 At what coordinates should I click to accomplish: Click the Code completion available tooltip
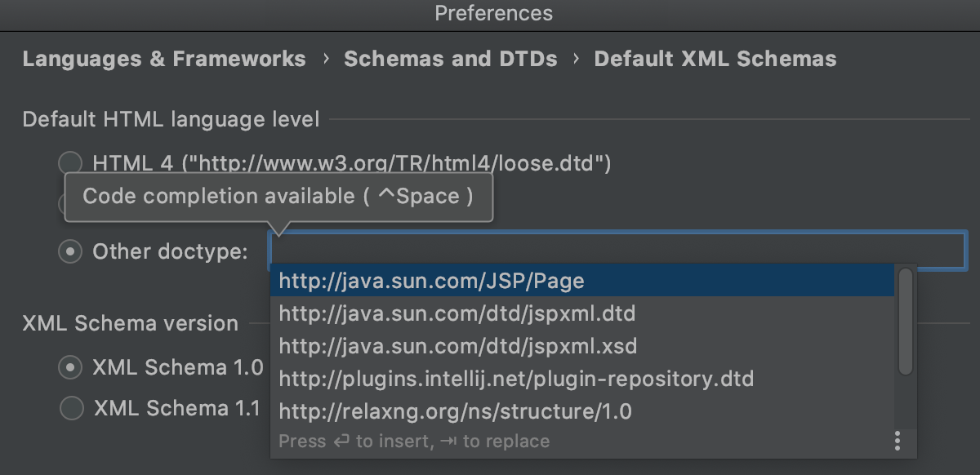(x=279, y=196)
